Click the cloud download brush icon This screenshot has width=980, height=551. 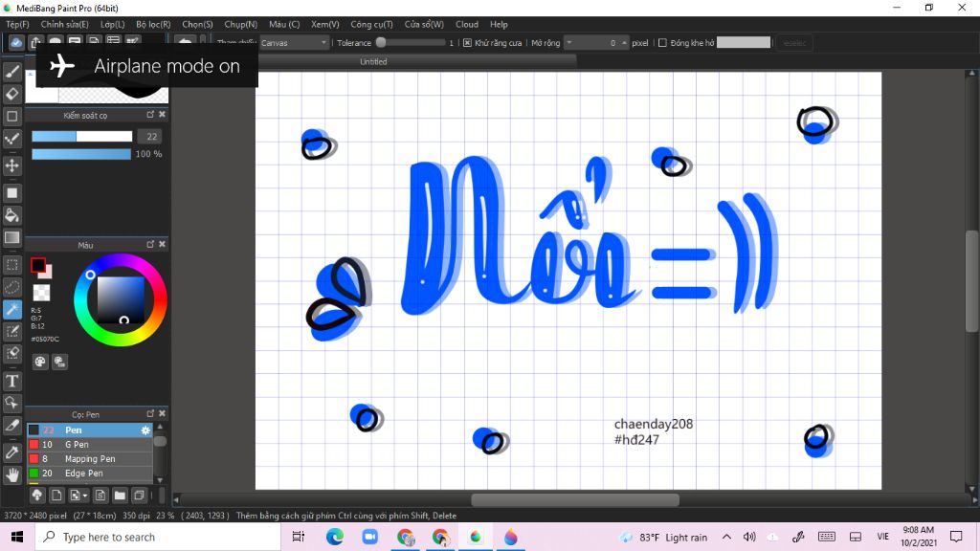tap(37, 496)
